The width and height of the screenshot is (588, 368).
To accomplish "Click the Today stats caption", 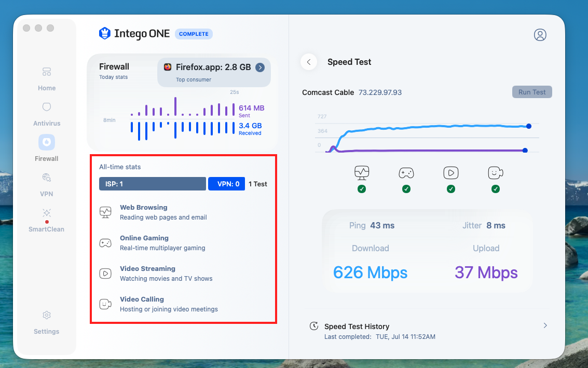I will tap(113, 77).
